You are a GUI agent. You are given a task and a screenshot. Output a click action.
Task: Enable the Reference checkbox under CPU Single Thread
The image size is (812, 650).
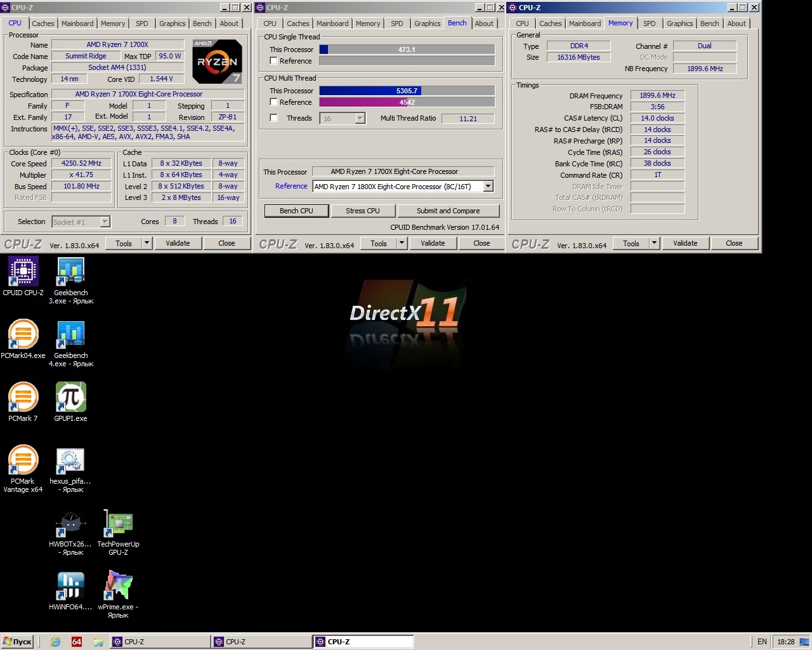point(273,61)
